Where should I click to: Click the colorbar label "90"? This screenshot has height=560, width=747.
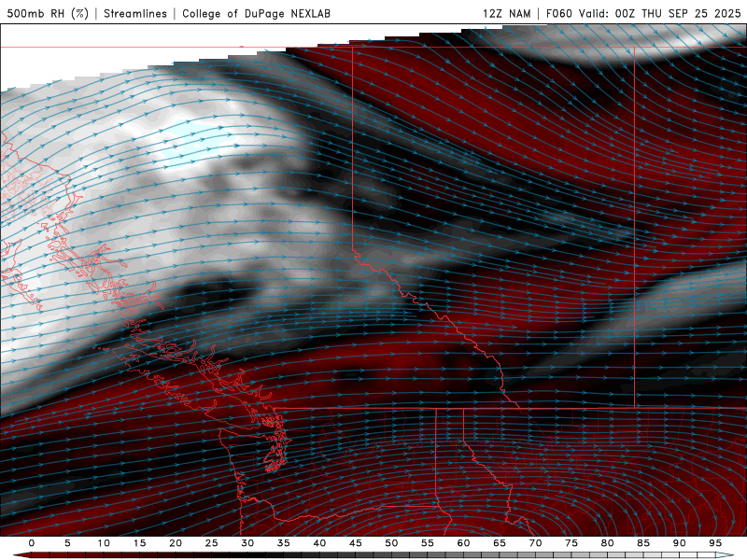(x=680, y=543)
